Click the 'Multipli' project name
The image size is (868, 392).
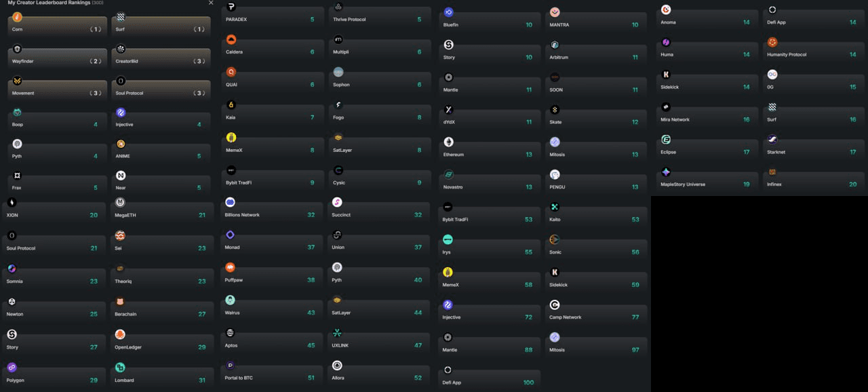coord(341,52)
